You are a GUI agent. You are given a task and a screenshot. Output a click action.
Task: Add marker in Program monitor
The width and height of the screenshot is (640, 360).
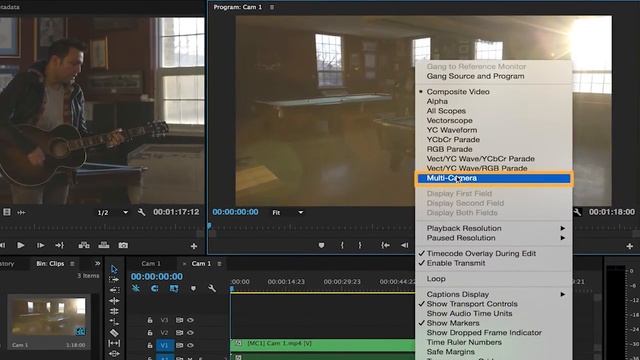coord(321,245)
